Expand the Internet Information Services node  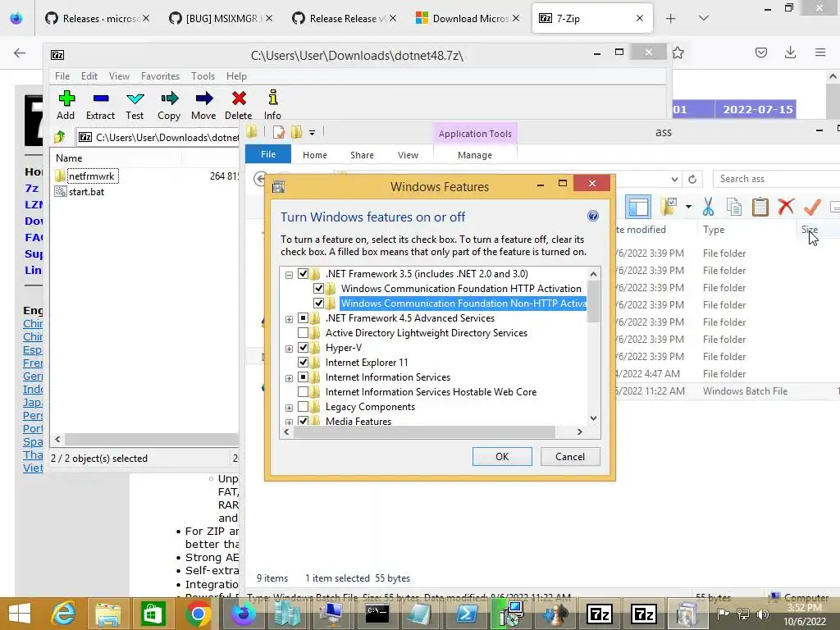pyautogui.click(x=290, y=378)
